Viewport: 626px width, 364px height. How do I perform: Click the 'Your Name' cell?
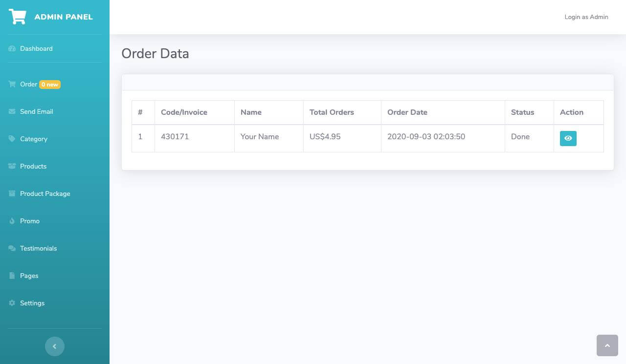pos(269,138)
